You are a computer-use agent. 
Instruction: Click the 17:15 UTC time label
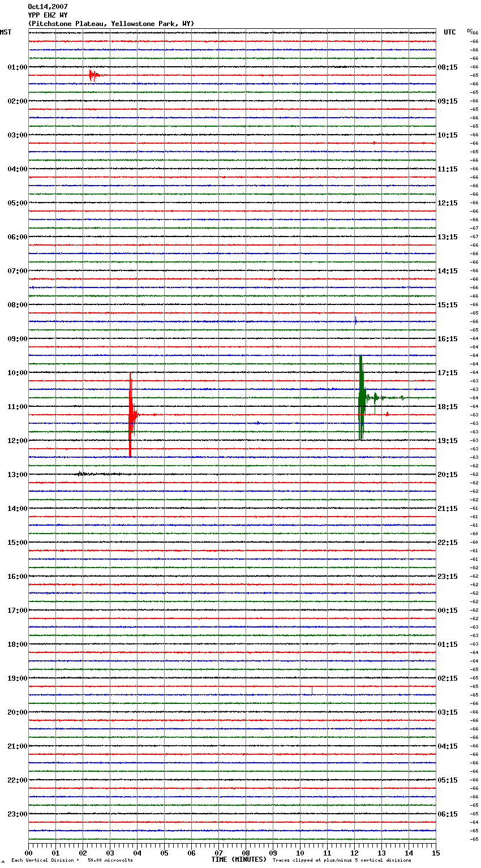click(448, 373)
